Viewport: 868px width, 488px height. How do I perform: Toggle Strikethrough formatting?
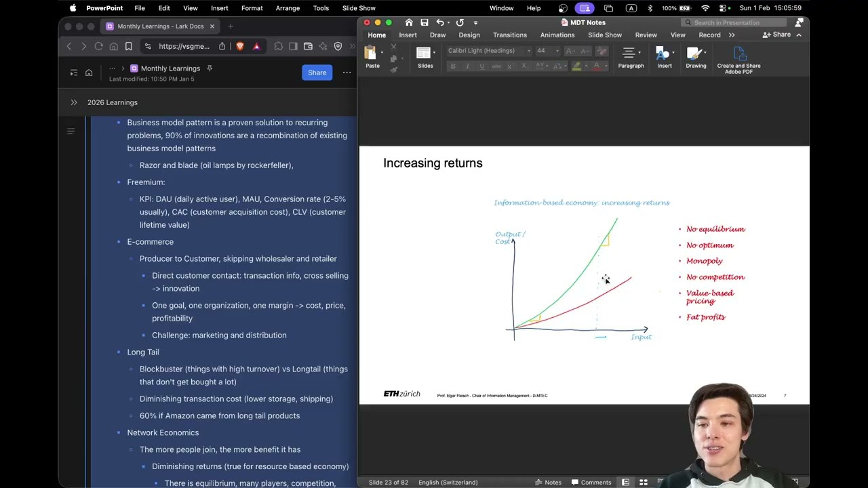pyautogui.click(x=496, y=66)
